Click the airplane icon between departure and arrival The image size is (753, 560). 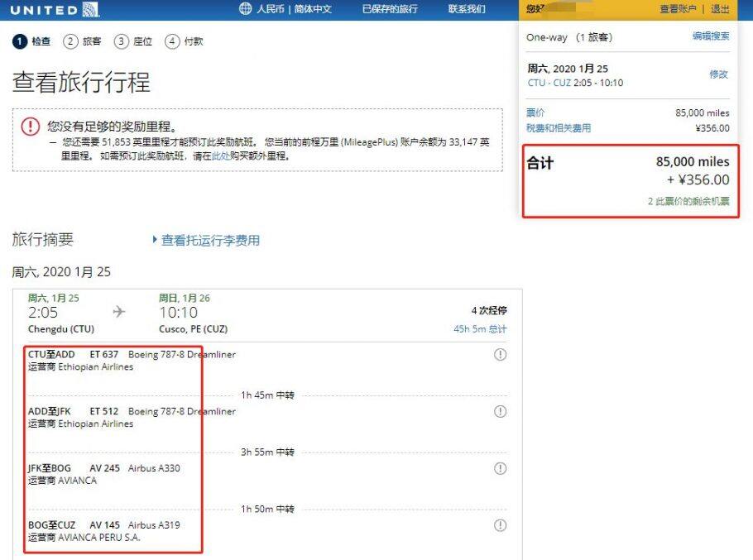(x=118, y=312)
